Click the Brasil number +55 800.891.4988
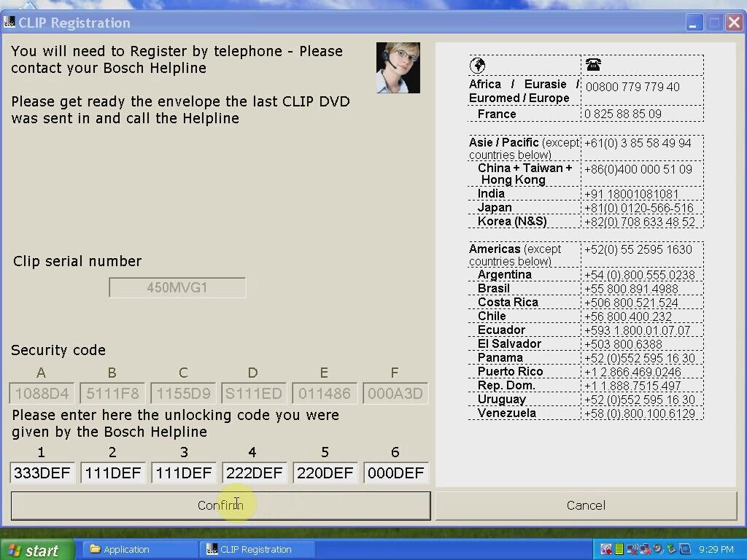Image resolution: width=747 pixels, height=560 pixels. tap(631, 289)
